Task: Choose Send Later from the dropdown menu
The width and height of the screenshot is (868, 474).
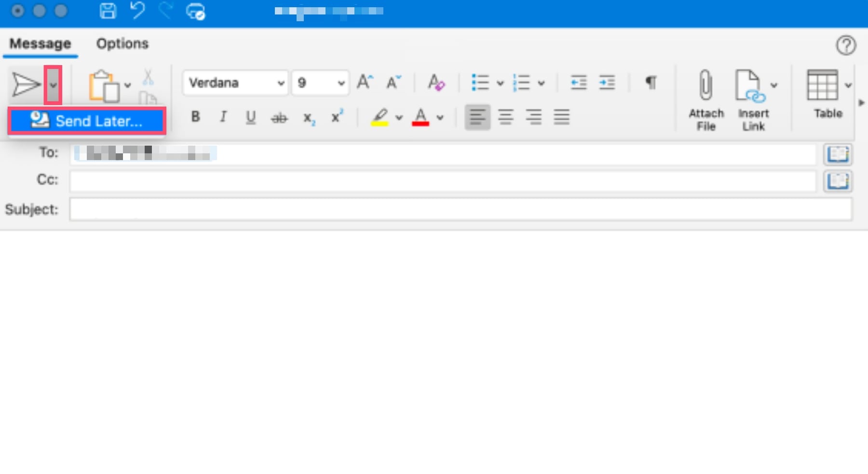Action: [88, 122]
